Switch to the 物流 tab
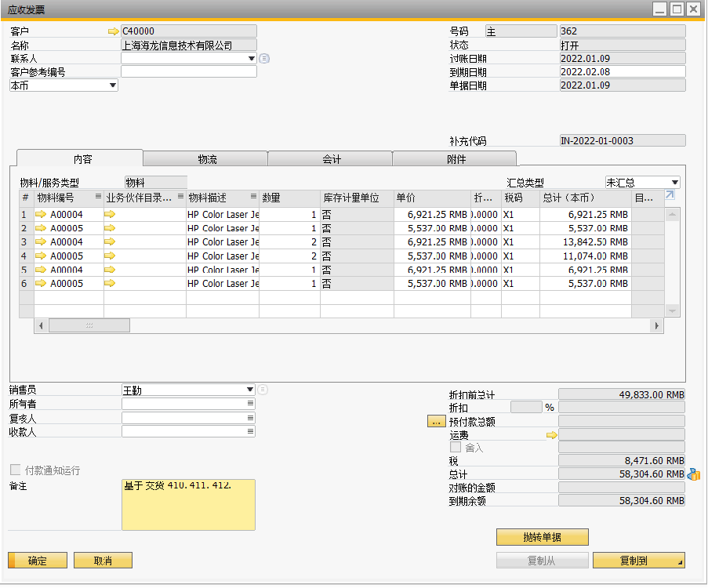Screen dimensions: 708x588 click(x=207, y=159)
